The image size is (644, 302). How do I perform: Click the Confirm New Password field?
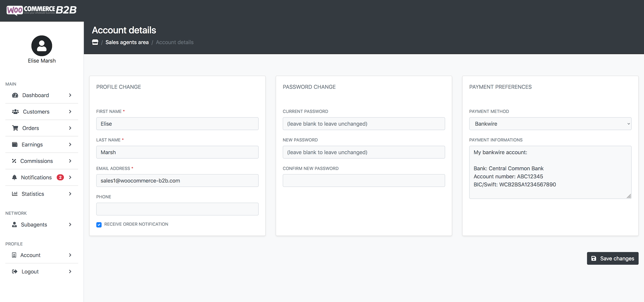coord(364,181)
